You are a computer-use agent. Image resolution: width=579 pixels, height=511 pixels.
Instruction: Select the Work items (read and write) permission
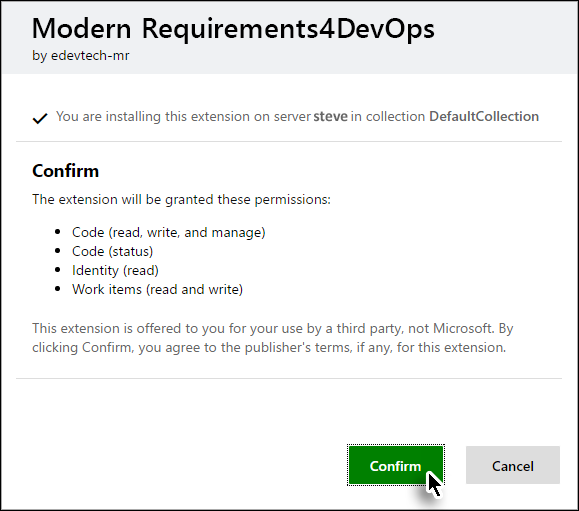point(157,289)
